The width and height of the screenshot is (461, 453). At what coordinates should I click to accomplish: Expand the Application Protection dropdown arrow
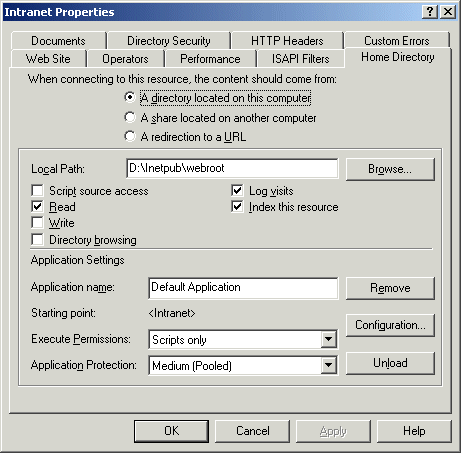(x=329, y=365)
